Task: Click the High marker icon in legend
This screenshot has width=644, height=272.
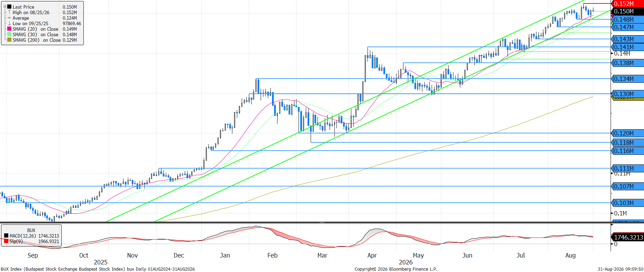Action: (x=9, y=12)
